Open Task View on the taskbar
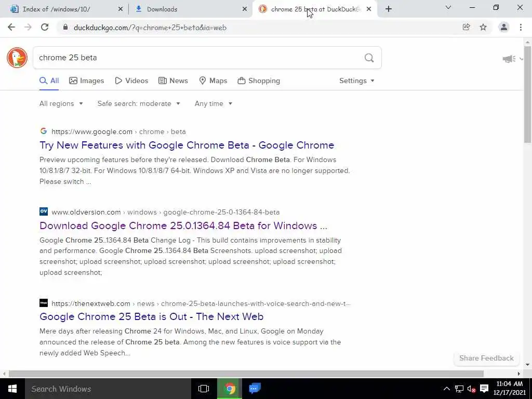This screenshot has height=399, width=532. (204, 389)
